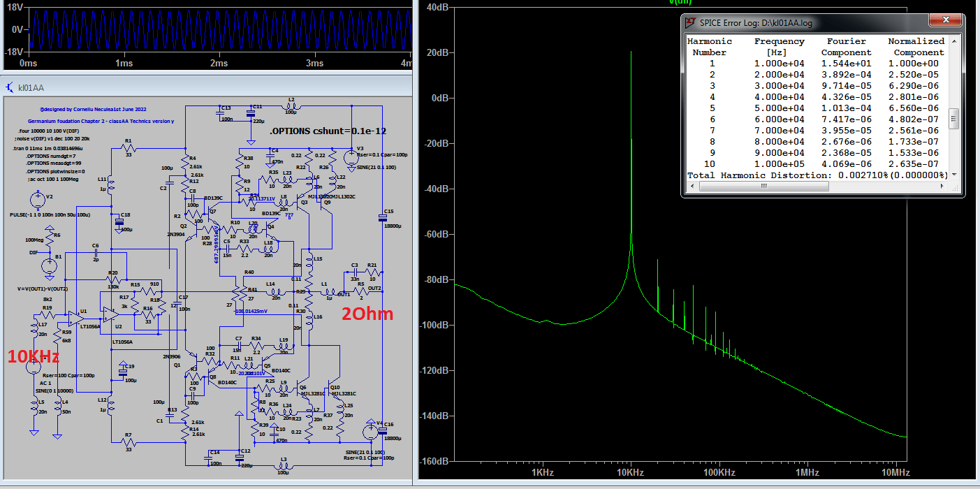Select the 'Total Harmonic Distortion' line in error log
The width and height of the screenshot is (980, 489).
point(817,175)
